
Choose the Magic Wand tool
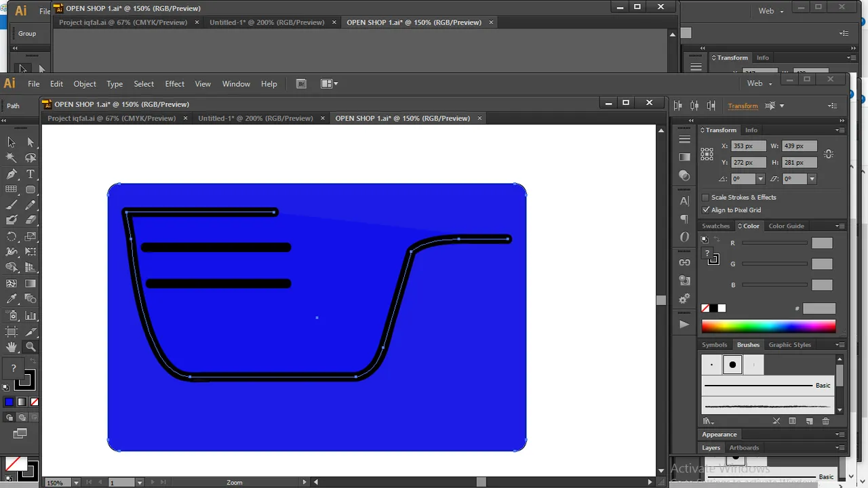[x=12, y=157]
